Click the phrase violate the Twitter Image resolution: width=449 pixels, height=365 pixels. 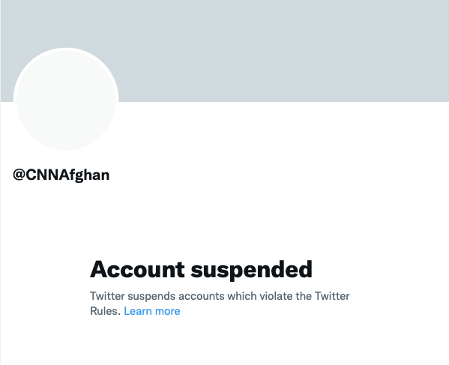(305, 296)
